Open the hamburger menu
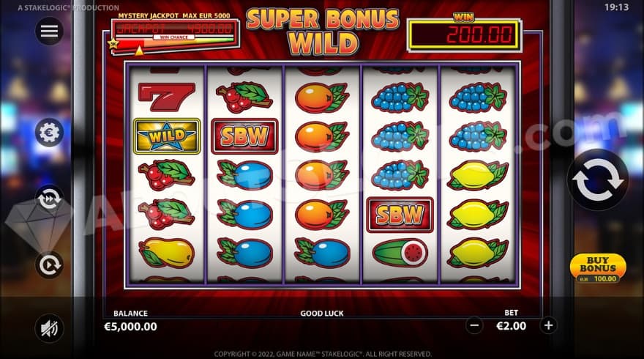 49,31
